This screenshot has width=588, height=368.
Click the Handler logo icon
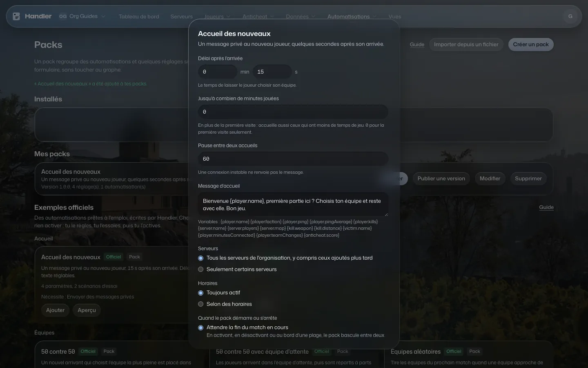(x=16, y=16)
